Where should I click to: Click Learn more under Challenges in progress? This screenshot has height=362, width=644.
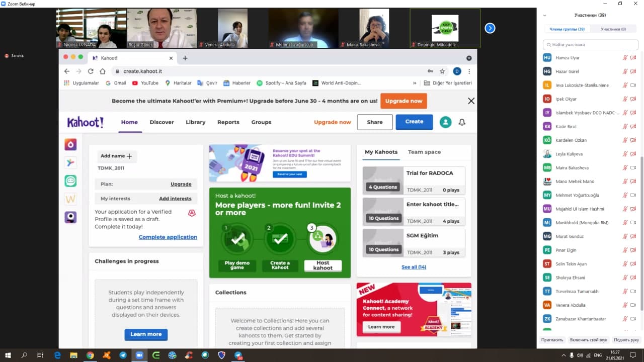tap(146, 334)
